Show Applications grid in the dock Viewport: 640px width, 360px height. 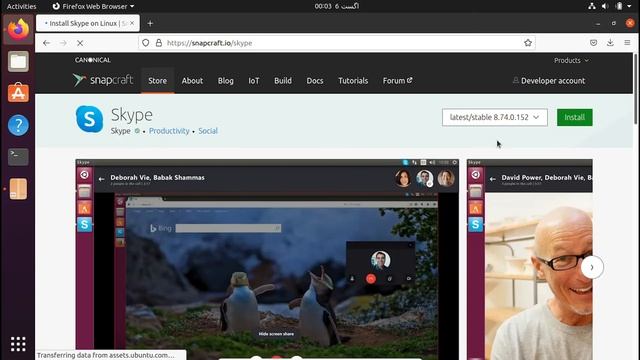pyautogui.click(x=18, y=344)
